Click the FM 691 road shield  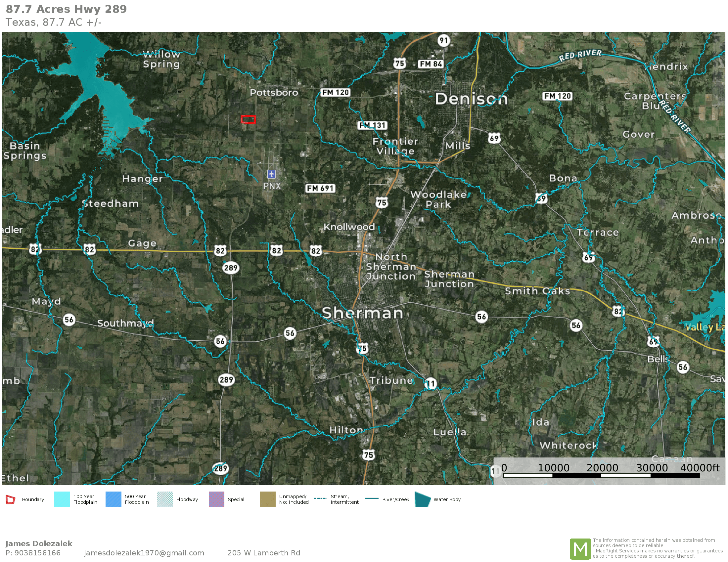(320, 188)
